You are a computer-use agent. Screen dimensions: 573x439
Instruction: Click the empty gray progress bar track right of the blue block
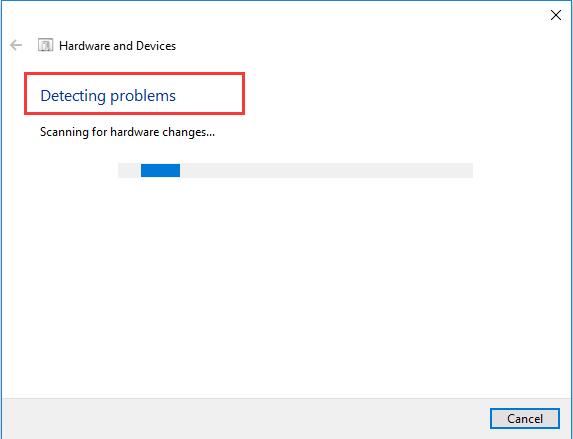click(326, 170)
